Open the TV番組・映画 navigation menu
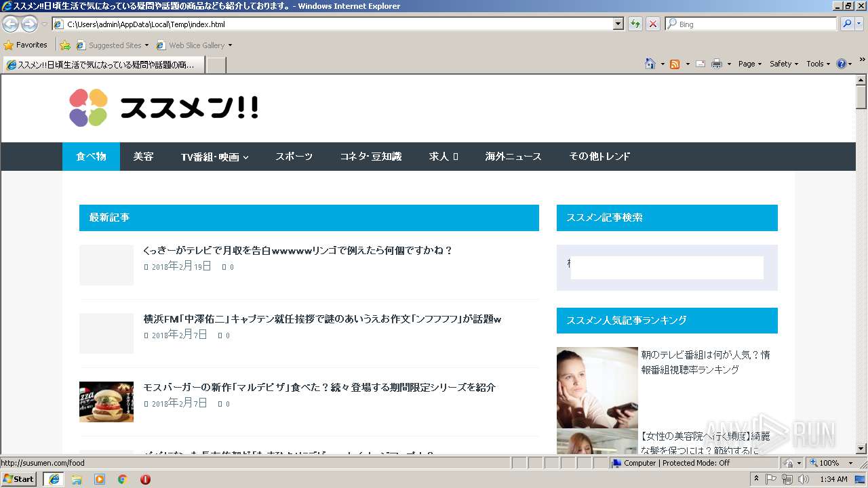 pyautogui.click(x=214, y=157)
